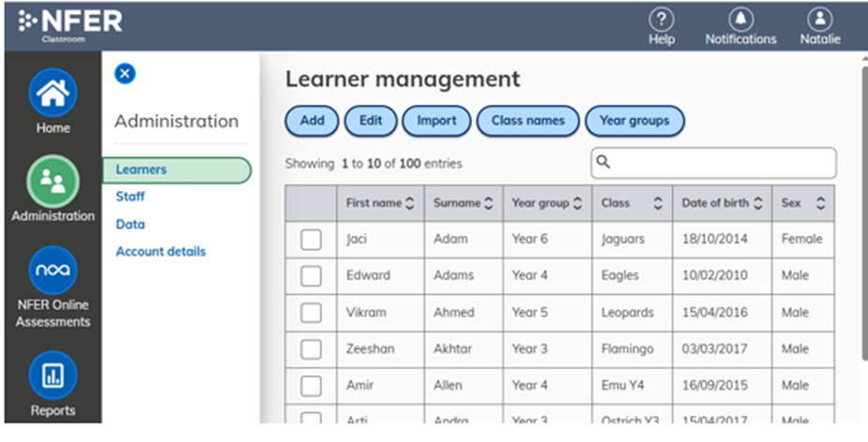This screenshot has height=442, width=868.
Task: Click the search magnifier icon
Action: pos(603,162)
